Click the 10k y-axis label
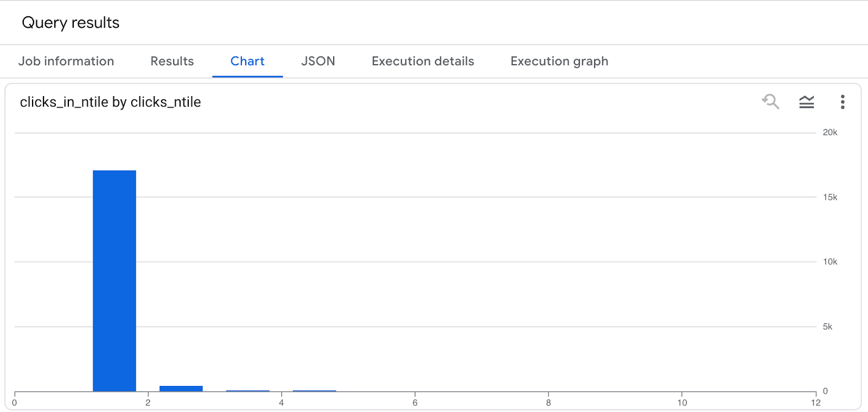This screenshot has height=412, width=868. point(830,262)
